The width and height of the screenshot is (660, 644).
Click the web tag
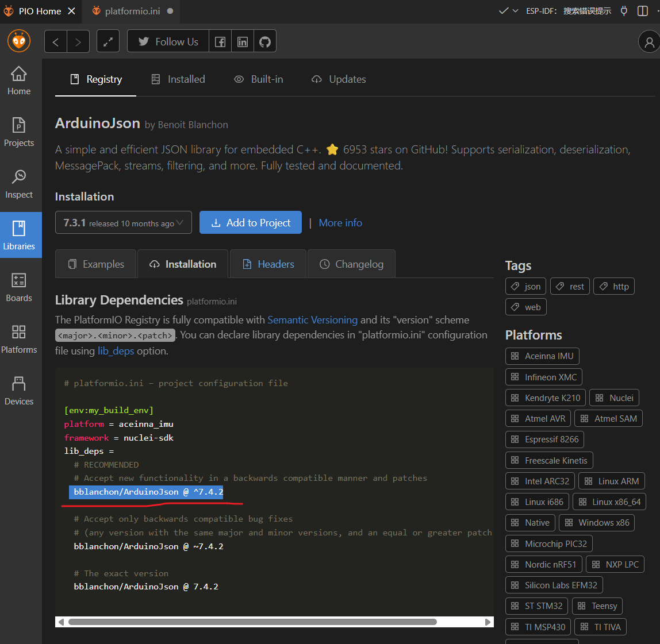tap(525, 307)
